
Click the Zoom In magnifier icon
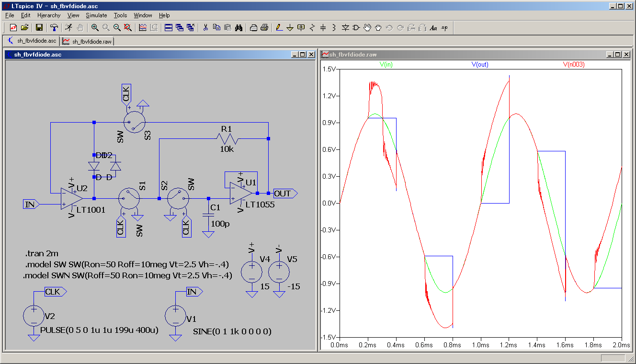95,28
